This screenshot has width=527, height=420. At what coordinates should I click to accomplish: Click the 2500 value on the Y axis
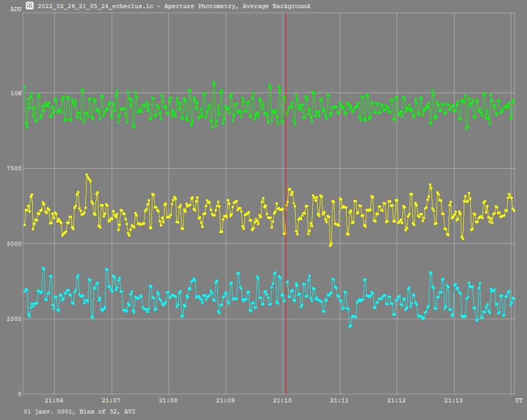click(x=14, y=319)
